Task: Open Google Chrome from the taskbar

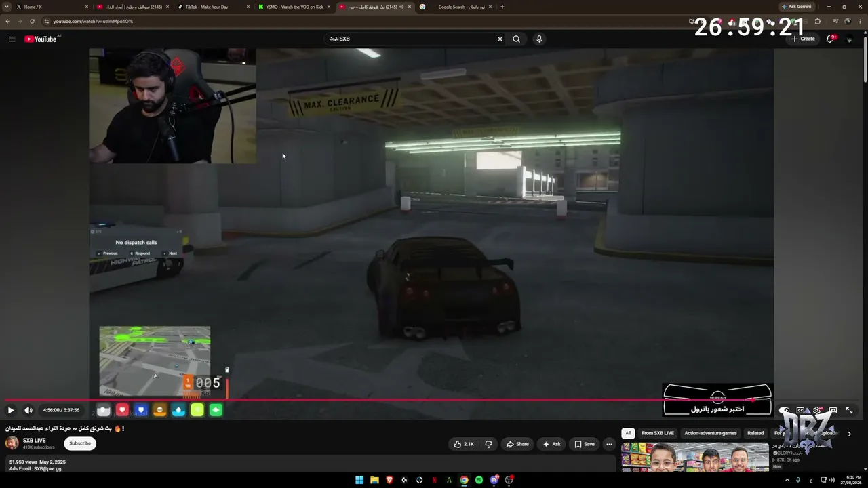Action: pyautogui.click(x=464, y=480)
